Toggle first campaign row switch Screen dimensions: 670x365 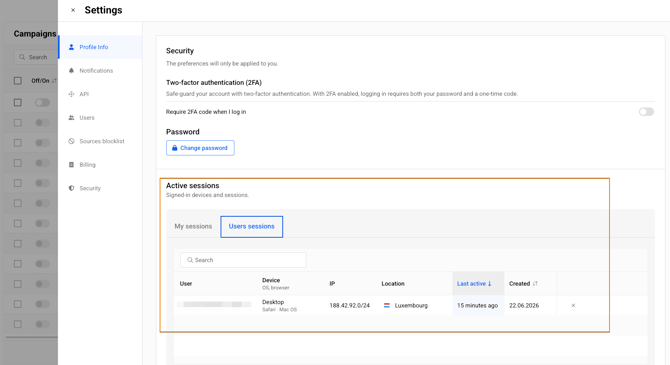pyautogui.click(x=42, y=103)
